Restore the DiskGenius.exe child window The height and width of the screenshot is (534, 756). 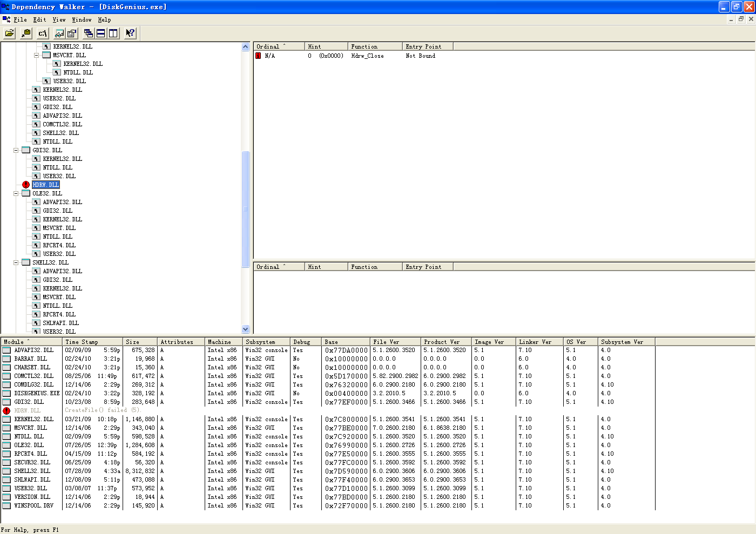pyautogui.click(x=741, y=19)
